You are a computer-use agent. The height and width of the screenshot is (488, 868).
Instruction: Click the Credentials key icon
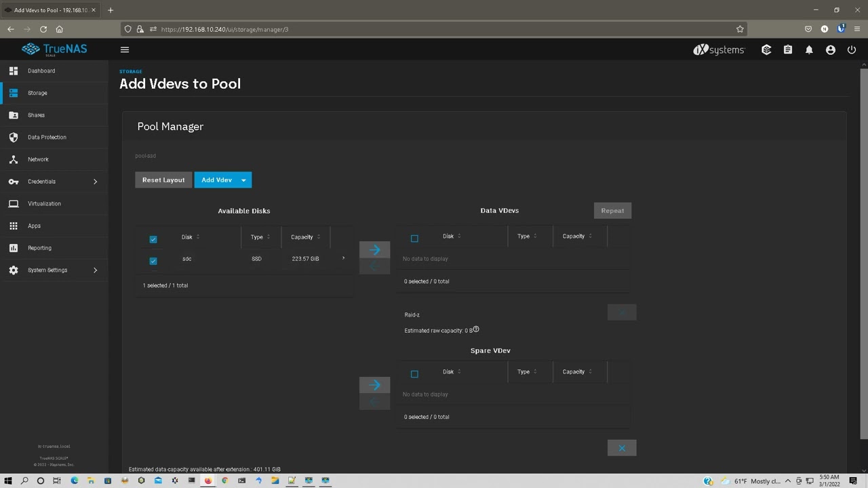point(13,182)
